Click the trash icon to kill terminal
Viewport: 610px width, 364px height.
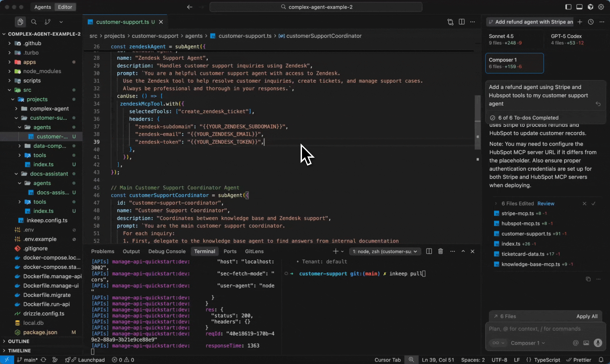click(440, 251)
